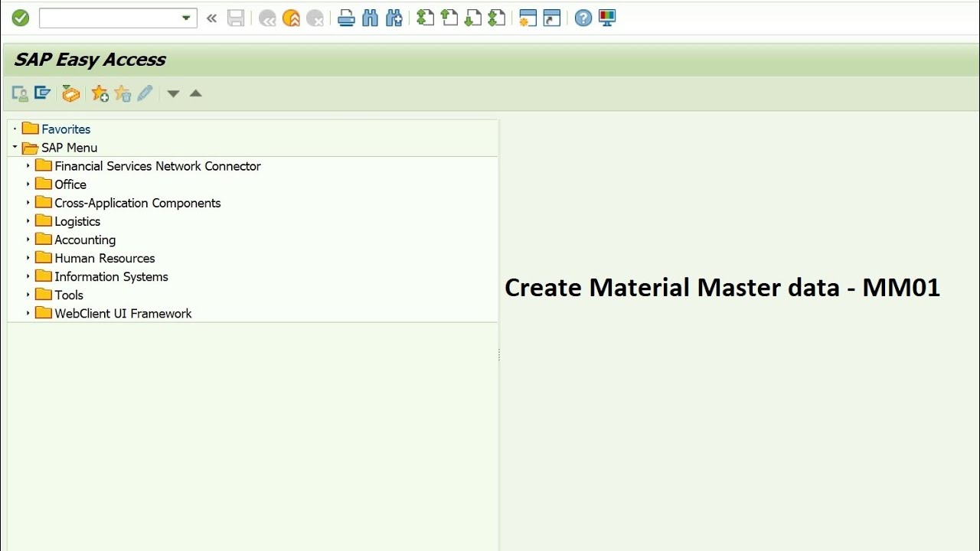Screen dimensions: 980x551
Task: Expand Financial Services Network Connector node
Action: click(28, 165)
